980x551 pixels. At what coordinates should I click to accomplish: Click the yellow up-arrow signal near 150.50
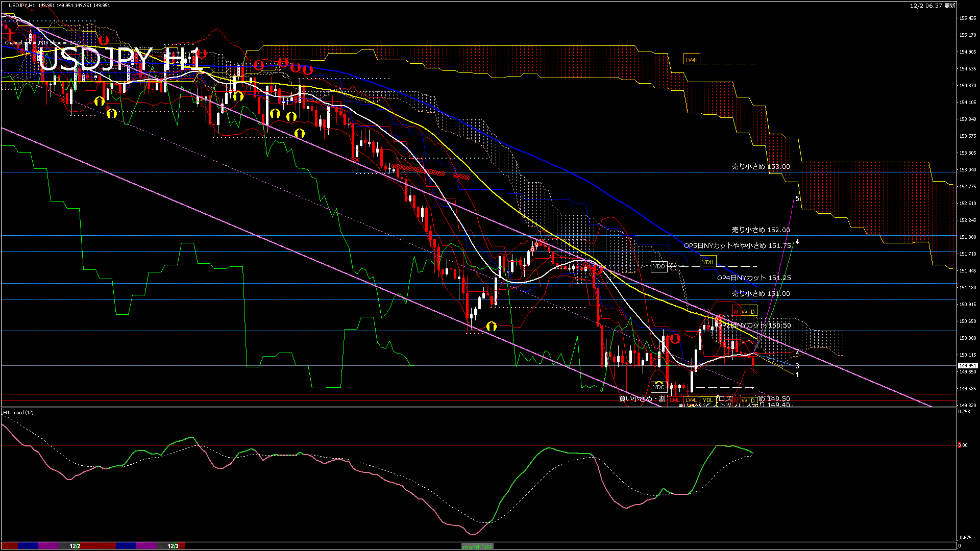[x=492, y=326]
